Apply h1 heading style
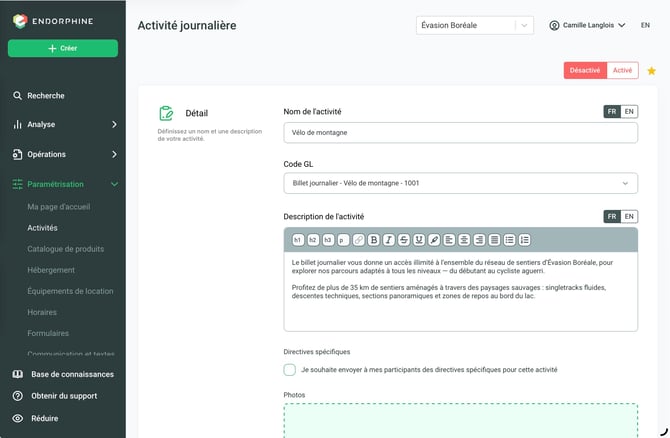 298,240
